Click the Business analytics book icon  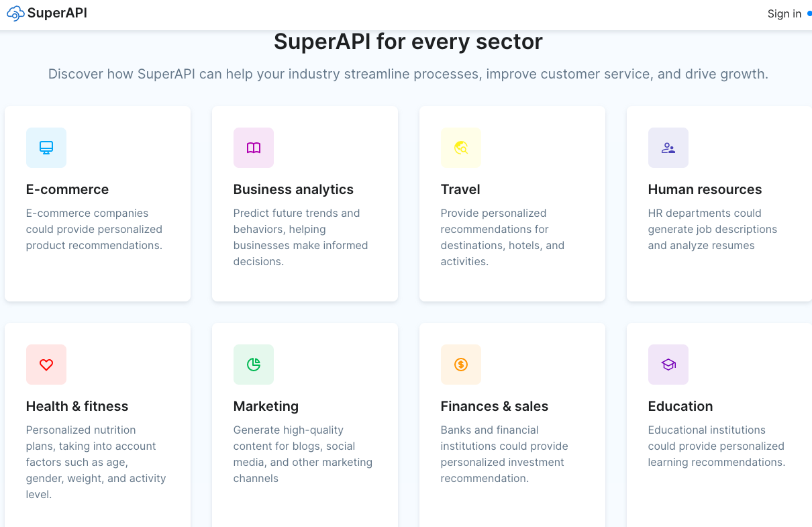(x=254, y=148)
